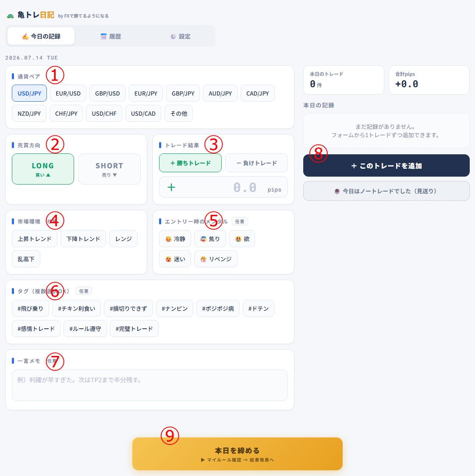Click 本日を締める button
The height and width of the screenshot is (476, 475).
click(237, 454)
